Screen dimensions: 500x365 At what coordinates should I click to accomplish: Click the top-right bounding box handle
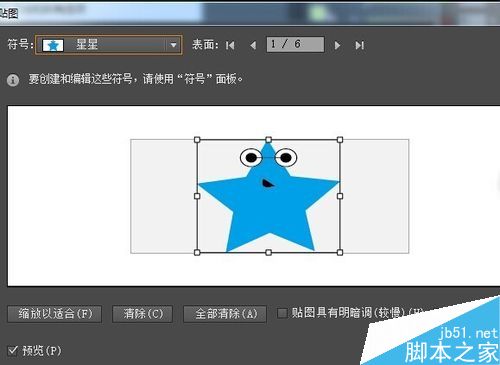(340, 140)
